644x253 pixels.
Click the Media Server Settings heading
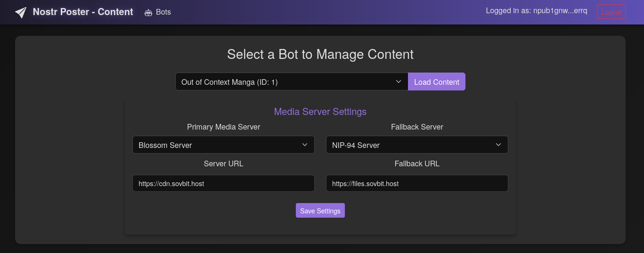320,112
